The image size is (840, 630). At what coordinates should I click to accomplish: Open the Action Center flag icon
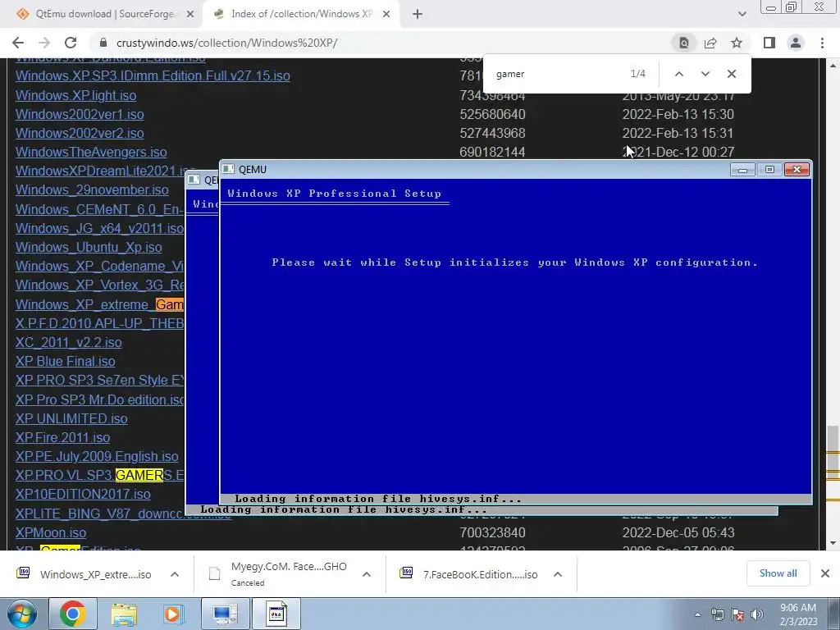click(x=737, y=615)
